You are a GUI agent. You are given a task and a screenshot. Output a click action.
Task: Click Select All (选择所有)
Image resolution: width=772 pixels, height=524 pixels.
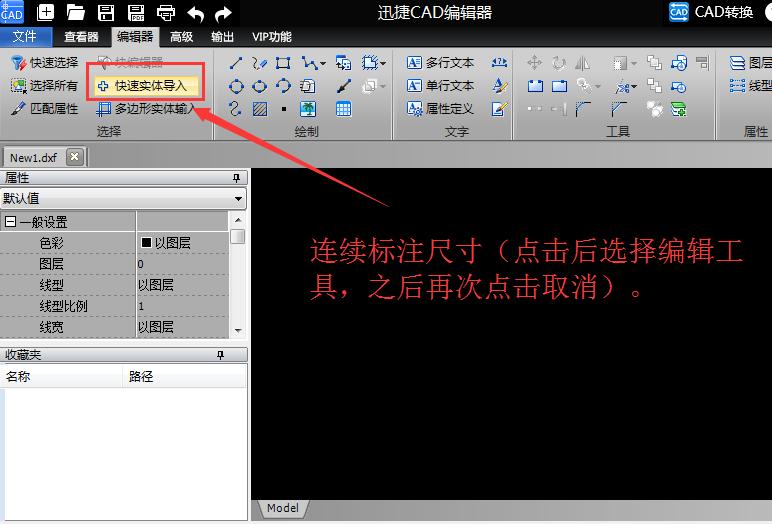point(44,86)
